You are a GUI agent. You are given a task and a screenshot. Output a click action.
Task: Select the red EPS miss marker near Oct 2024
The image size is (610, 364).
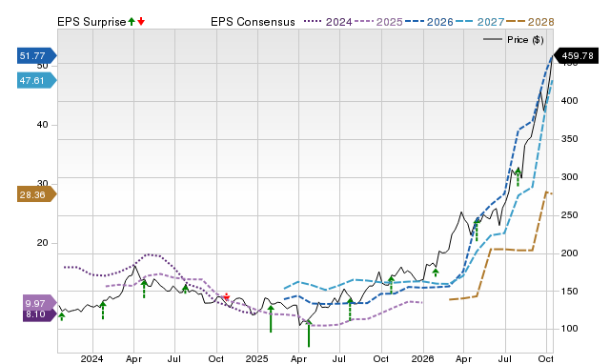[227, 296]
